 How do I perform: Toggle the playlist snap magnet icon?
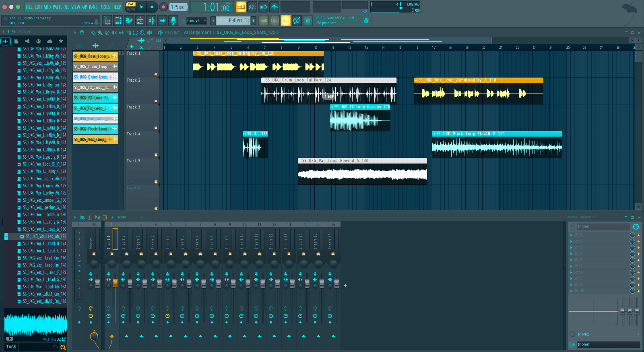click(82, 33)
